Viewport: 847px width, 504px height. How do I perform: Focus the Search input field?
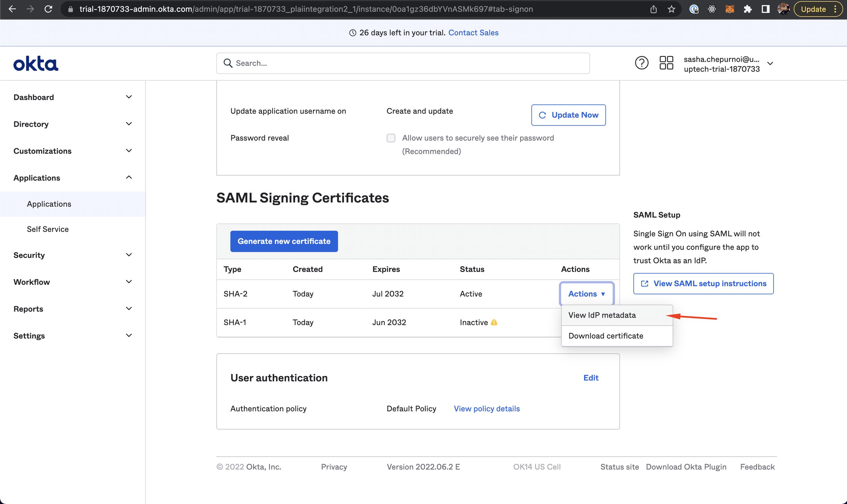(403, 63)
